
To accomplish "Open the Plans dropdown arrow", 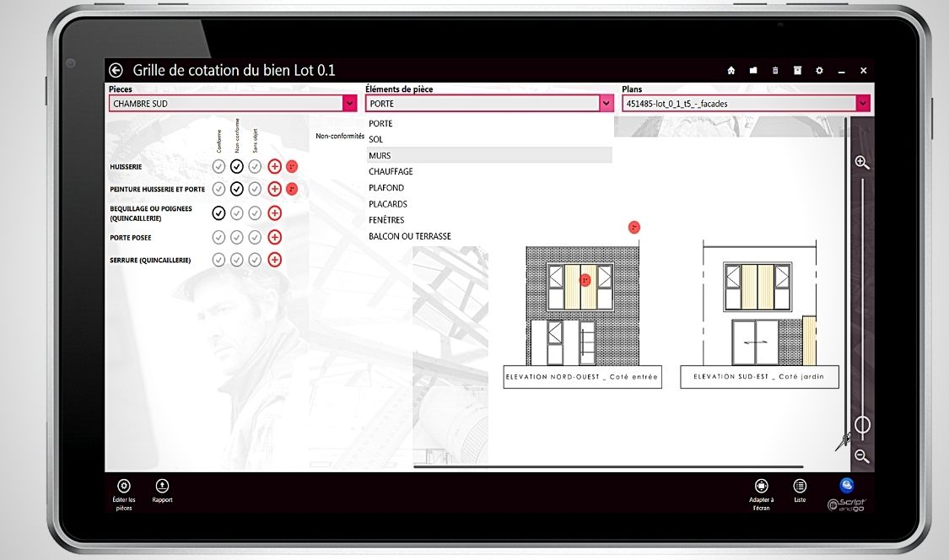I will point(862,104).
